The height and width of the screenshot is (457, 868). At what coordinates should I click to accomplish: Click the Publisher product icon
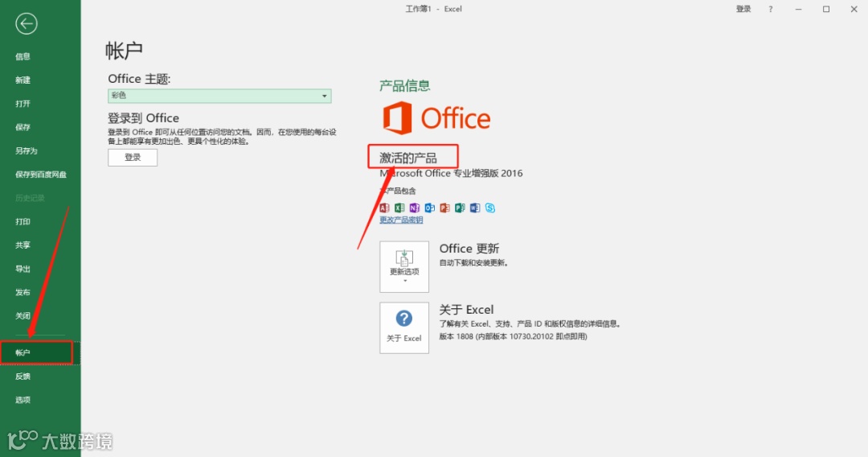460,208
